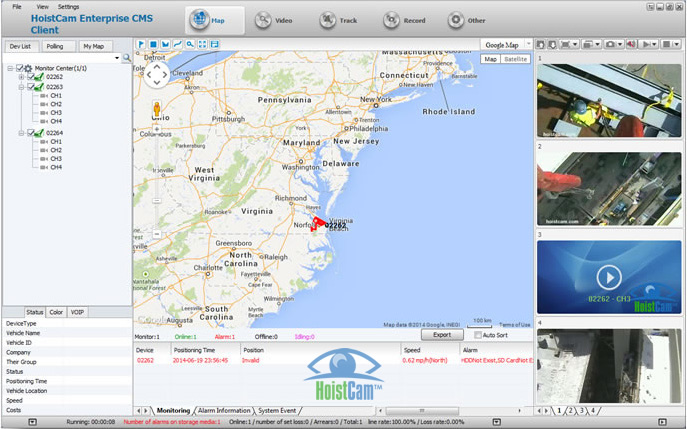Click the device search magnifier icon
Viewport: 687px width, 429px height.
[127, 58]
